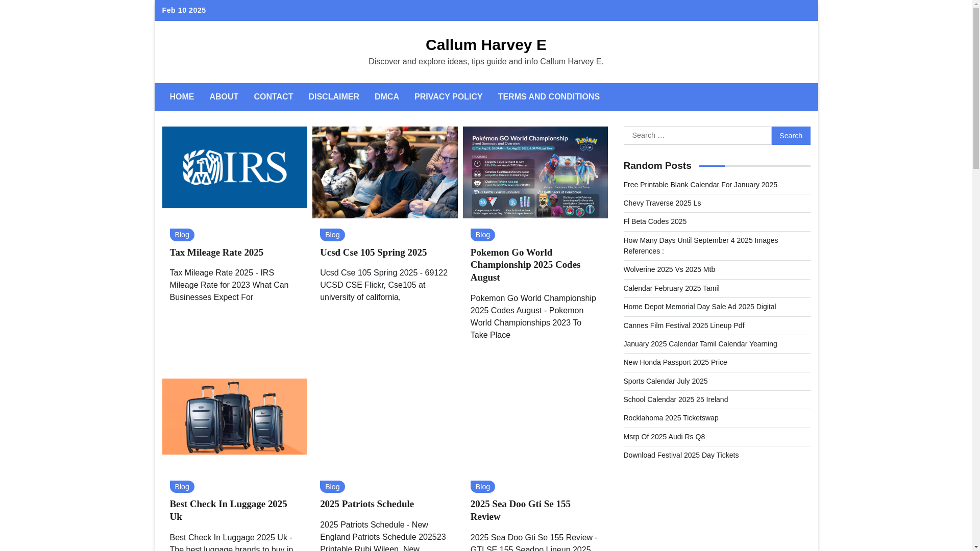980x551 pixels.
Task: Open Wolverine 2025 Vs 2025 Mtb link
Action: tap(669, 269)
